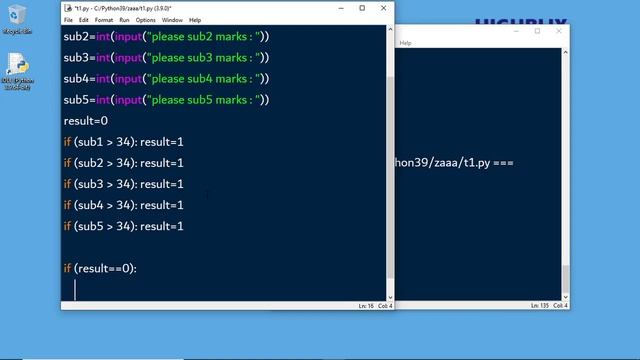Click the 'if (sub4 > 34): result=1' line

(124, 205)
